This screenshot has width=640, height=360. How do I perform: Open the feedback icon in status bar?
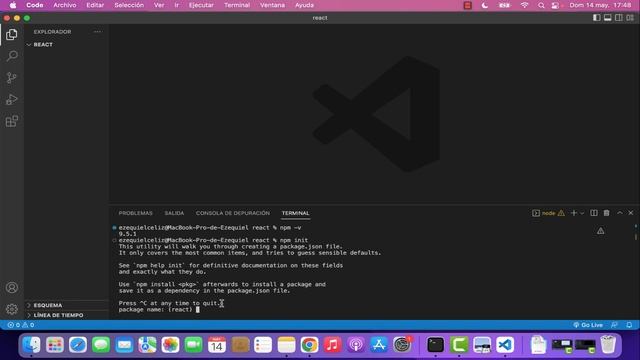point(614,325)
